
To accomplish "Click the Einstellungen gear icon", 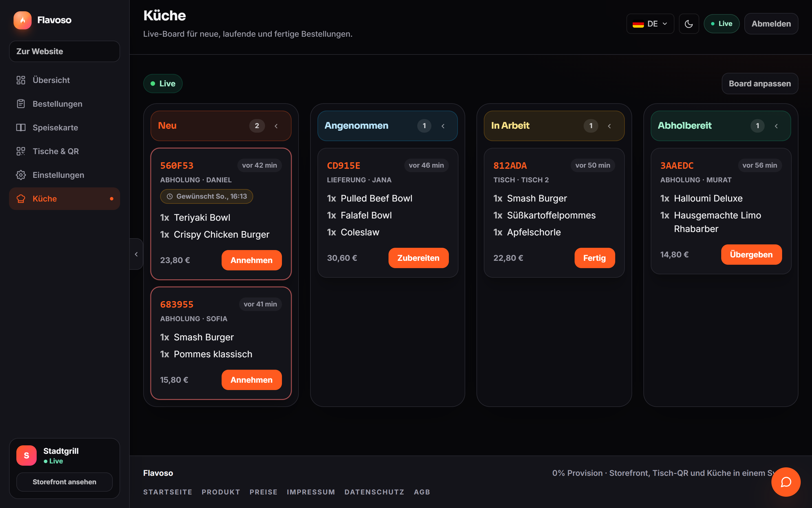I will (x=21, y=175).
